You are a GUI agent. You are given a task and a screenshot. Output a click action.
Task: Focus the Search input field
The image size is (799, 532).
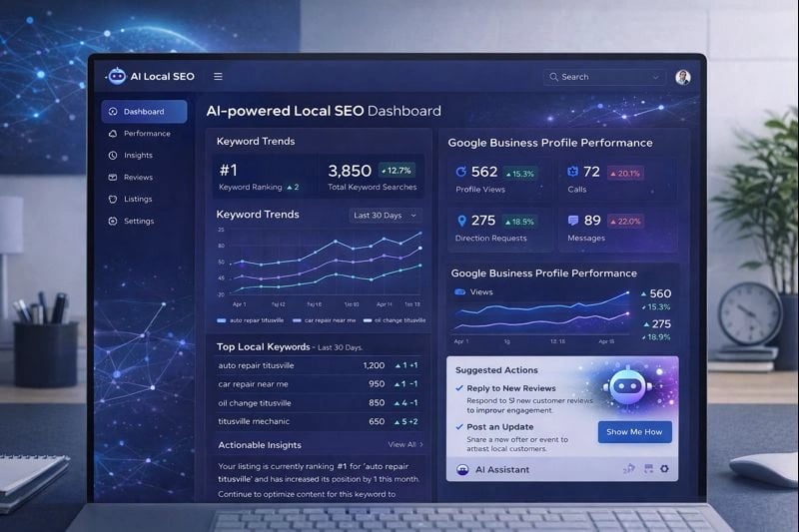(604, 77)
